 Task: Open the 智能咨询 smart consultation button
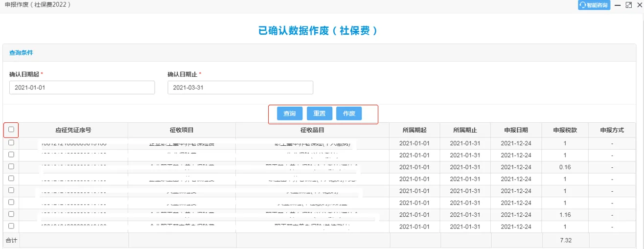pyautogui.click(x=594, y=5)
